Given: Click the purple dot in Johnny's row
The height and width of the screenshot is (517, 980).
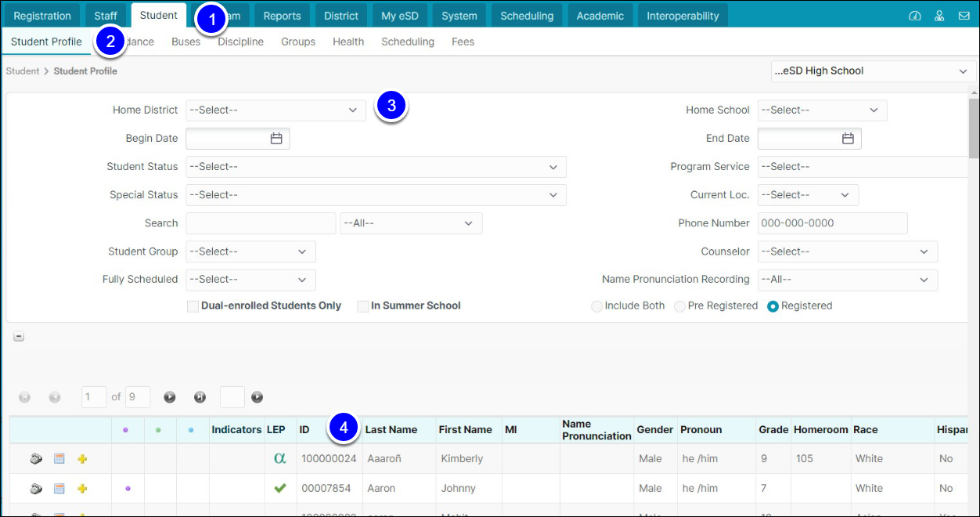Looking at the screenshot, I should 128,489.
